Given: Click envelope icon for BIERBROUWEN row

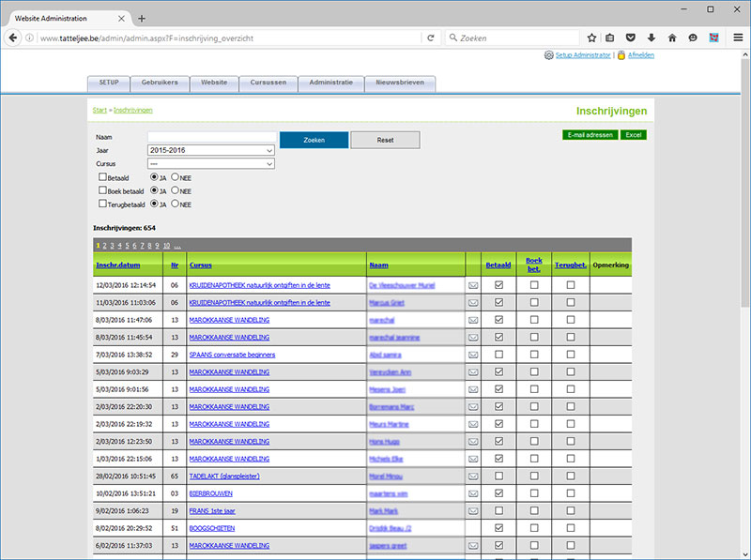Looking at the screenshot, I should pyautogui.click(x=473, y=493).
